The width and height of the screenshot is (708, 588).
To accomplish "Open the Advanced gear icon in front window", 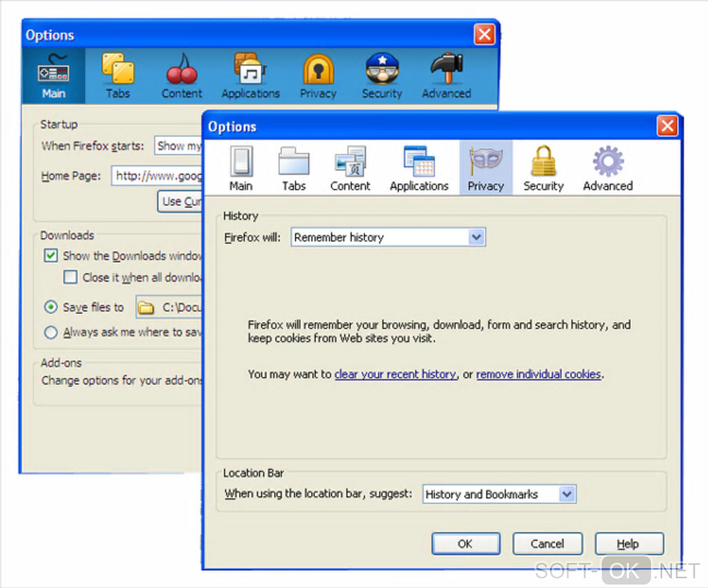I will 608,161.
